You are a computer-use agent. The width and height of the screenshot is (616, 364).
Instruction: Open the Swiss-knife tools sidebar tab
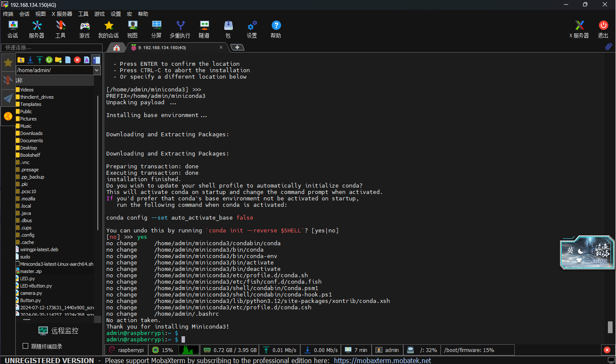tap(8, 80)
